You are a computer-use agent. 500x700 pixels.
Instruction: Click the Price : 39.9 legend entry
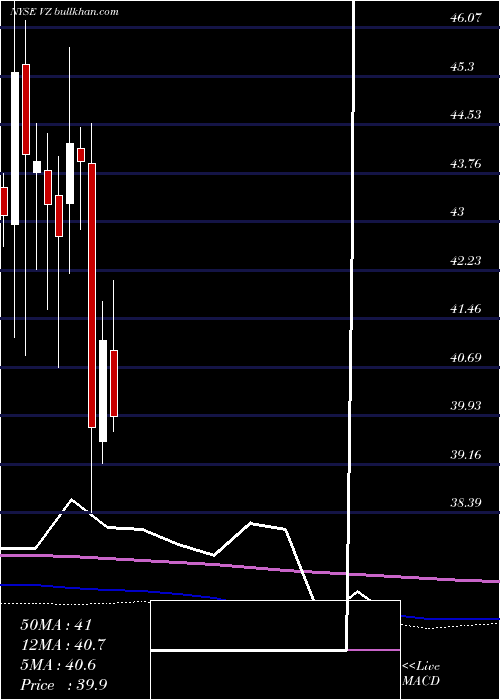coord(63,684)
